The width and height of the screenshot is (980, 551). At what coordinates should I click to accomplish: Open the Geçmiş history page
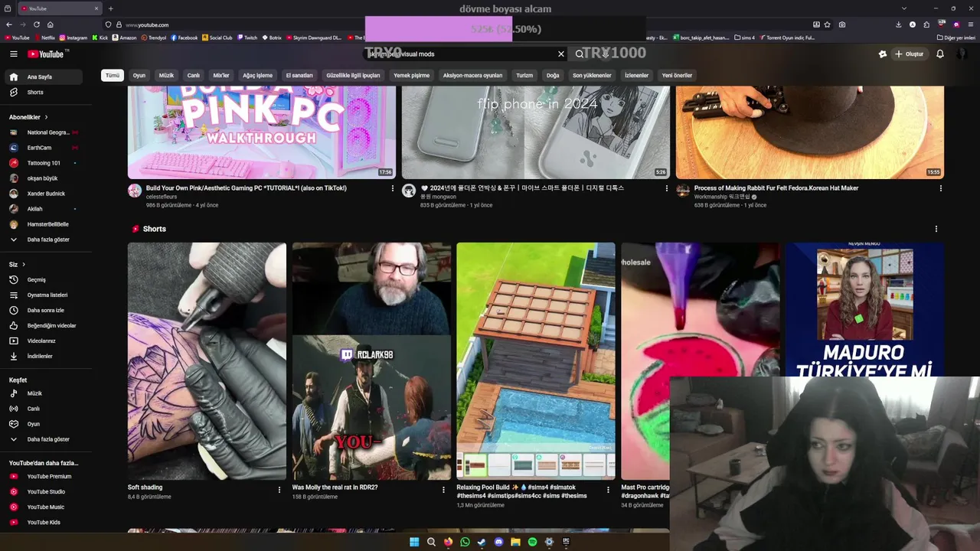click(44, 279)
